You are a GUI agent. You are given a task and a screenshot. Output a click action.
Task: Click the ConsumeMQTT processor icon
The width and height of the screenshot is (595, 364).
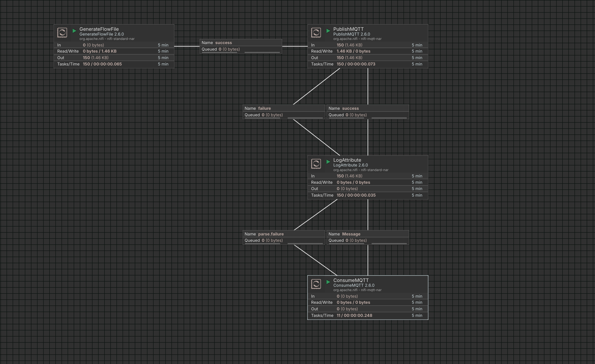[x=316, y=284]
